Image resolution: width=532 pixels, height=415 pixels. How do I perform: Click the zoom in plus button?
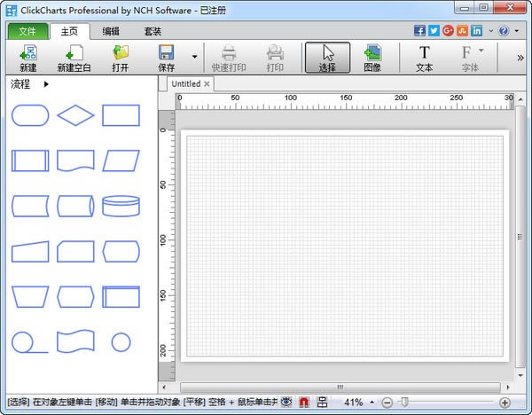pos(505,403)
